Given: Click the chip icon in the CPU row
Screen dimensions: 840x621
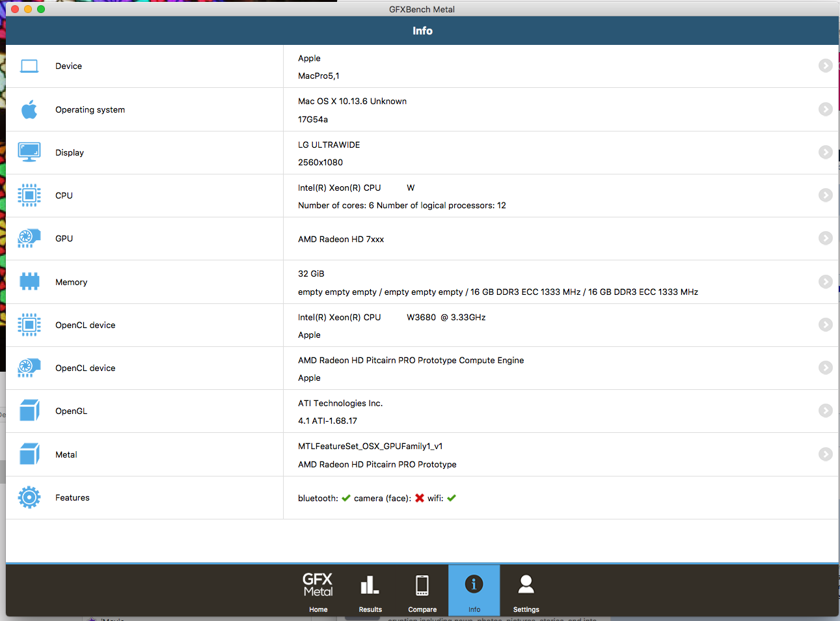Looking at the screenshot, I should click(29, 195).
